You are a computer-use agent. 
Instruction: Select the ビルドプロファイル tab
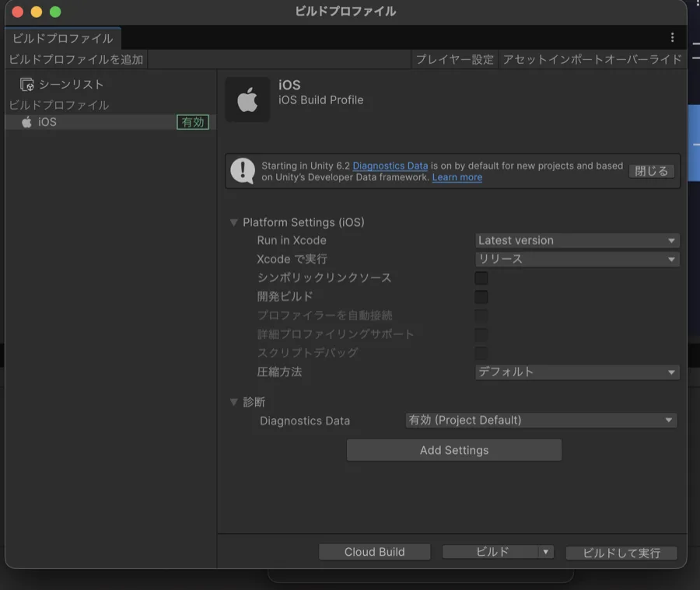coord(62,38)
